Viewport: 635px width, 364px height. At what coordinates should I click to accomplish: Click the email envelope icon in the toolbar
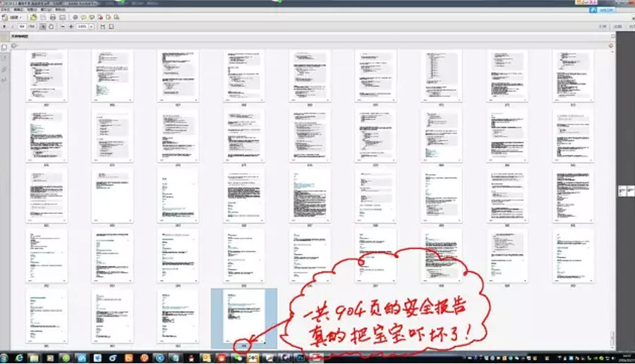pos(62,17)
